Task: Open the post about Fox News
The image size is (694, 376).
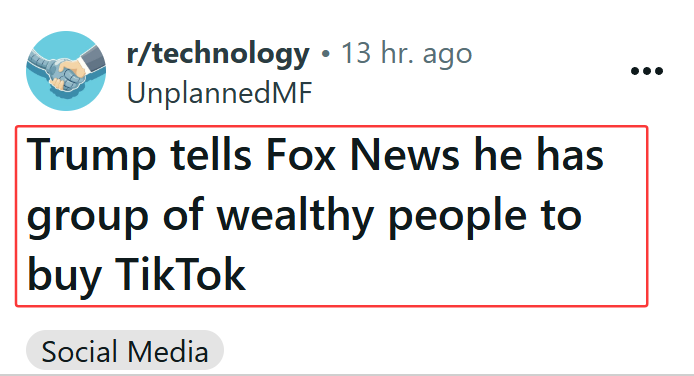Action: click(332, 216)
